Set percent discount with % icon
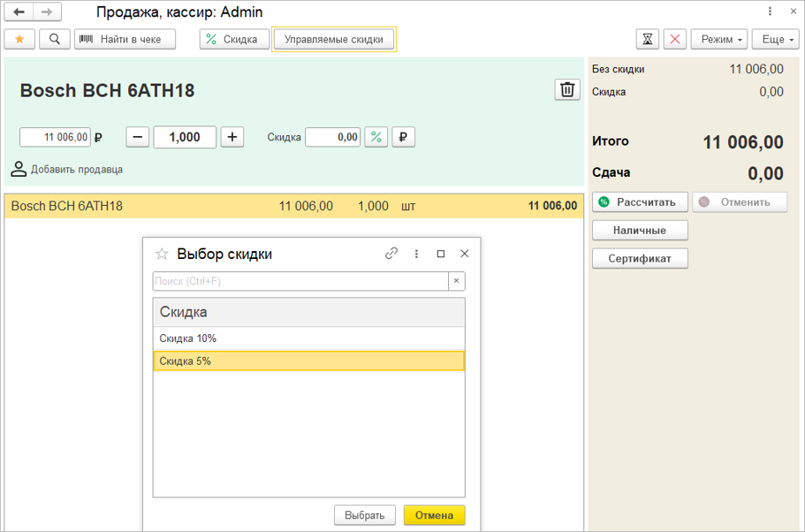Image resolution: width=805 pixels, height=532 pixels. coord(376,137)
